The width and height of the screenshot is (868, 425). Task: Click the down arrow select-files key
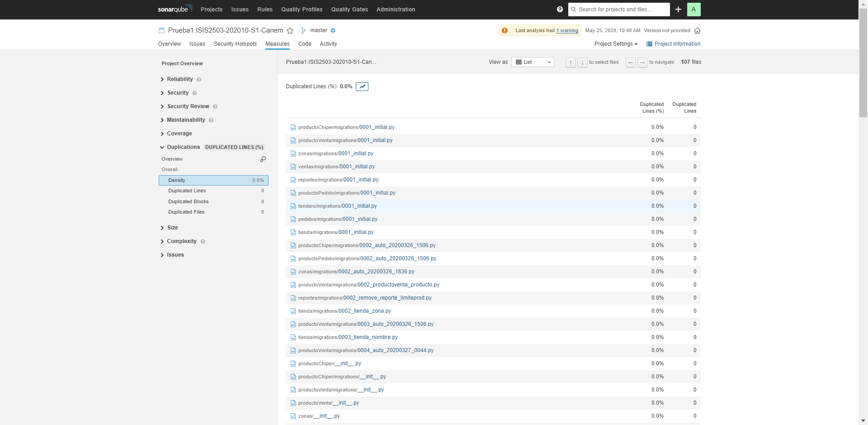point(582,62)
